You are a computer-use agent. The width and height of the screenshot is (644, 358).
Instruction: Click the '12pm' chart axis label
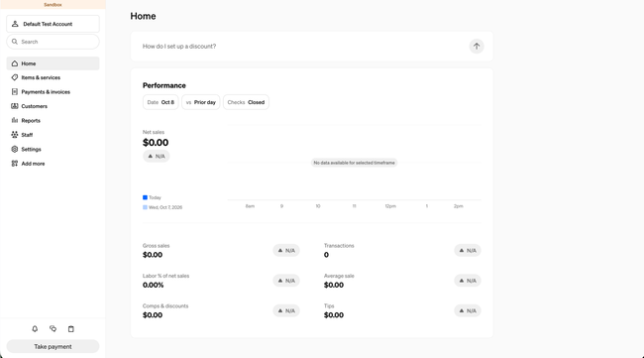pyautogui.click(x=390, y=206)
